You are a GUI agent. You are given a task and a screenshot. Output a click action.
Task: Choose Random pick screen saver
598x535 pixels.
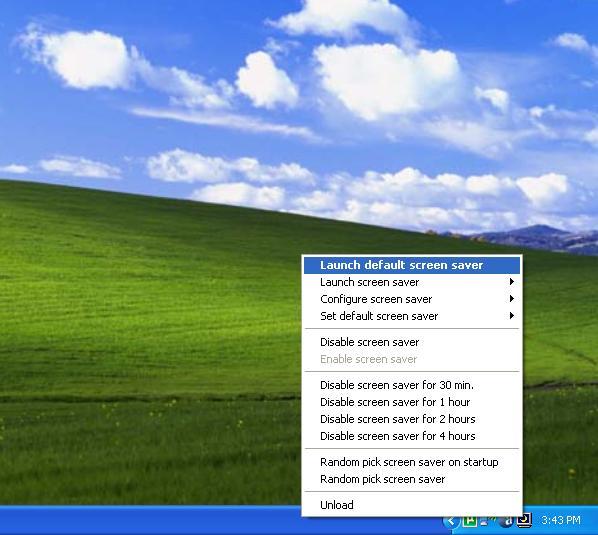click(412, 479)
